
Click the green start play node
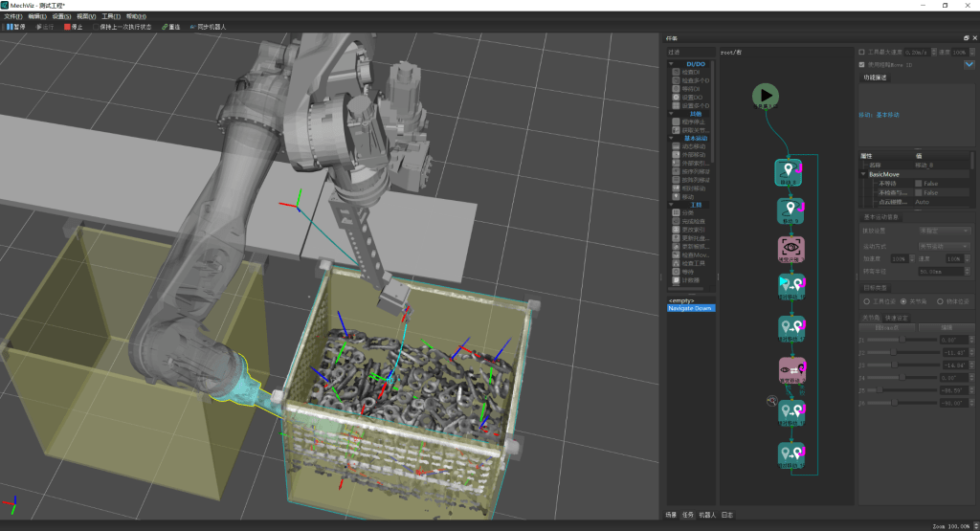click(x=765, y=95)
